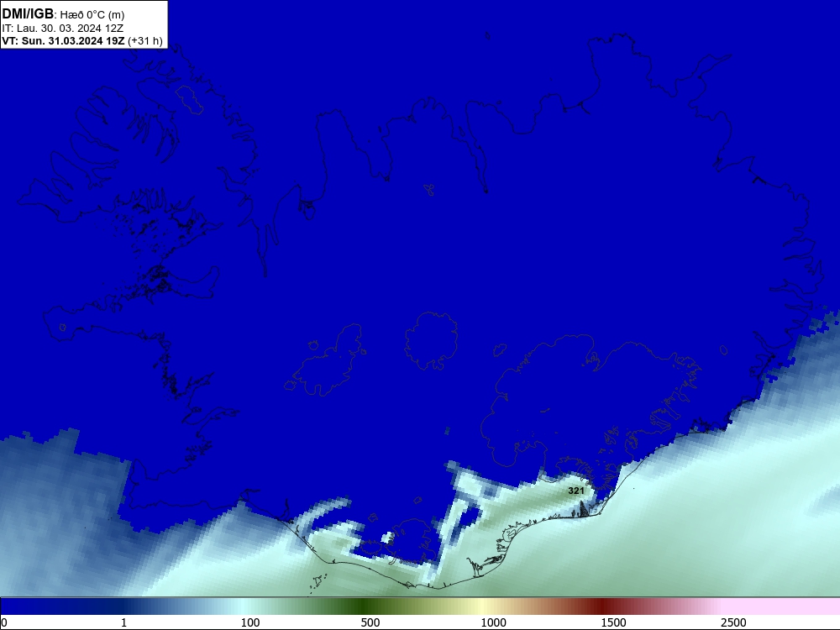
Task: Click the 1 label on the color scale
Action: pyautogui.click(x=123, y=622)
